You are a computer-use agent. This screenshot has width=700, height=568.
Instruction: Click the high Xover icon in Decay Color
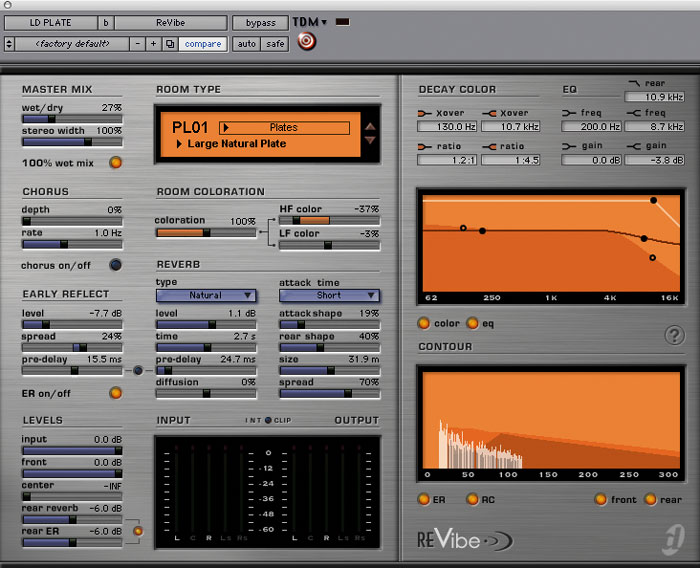pyautogui.click(x=489, y=113)
